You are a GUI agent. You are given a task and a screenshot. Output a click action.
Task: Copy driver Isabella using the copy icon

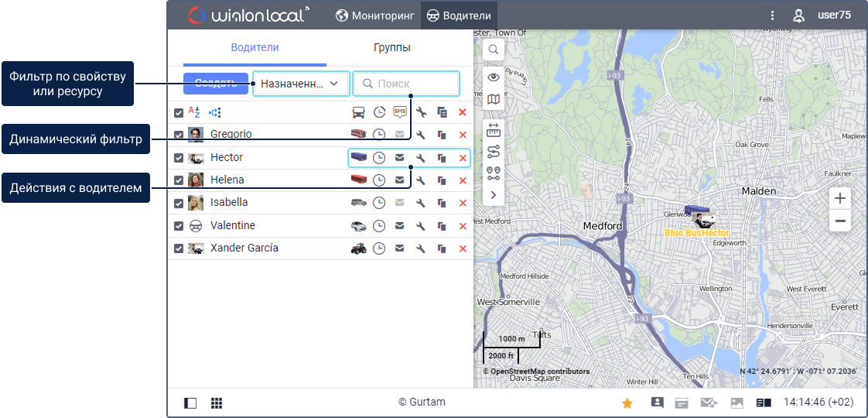click(x=442, y=203)
